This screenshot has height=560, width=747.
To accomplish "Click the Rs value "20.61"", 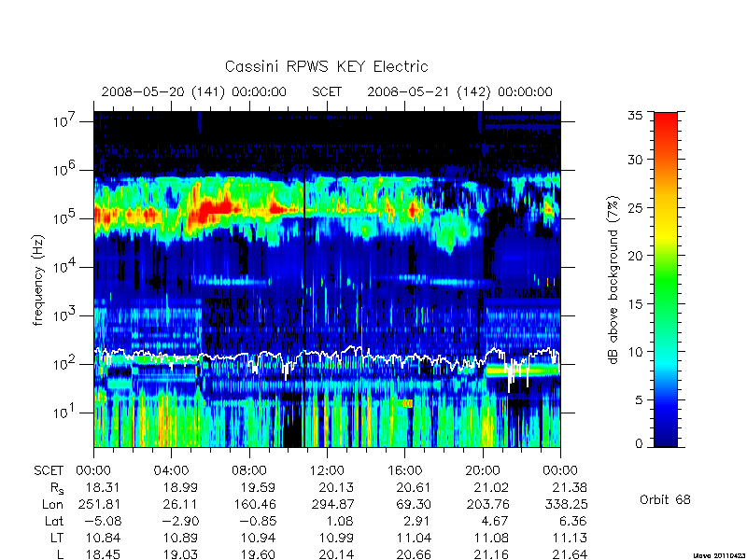I will coord(414,487).
